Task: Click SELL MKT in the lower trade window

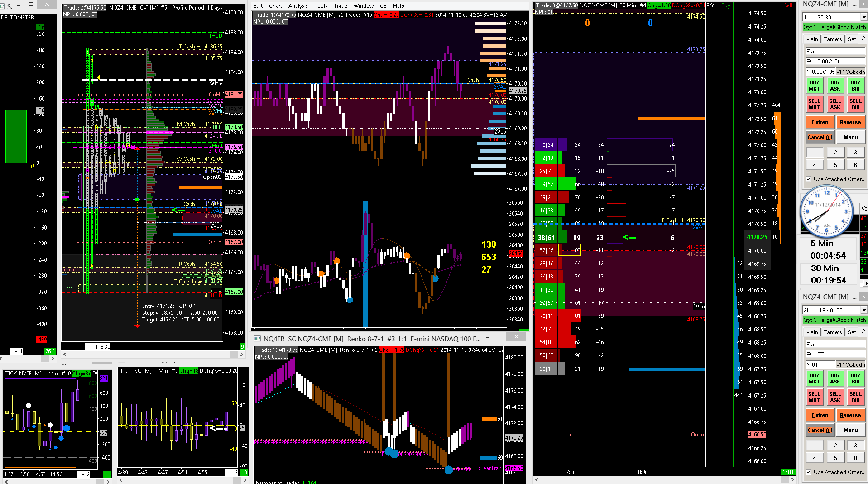Action: 814,397
